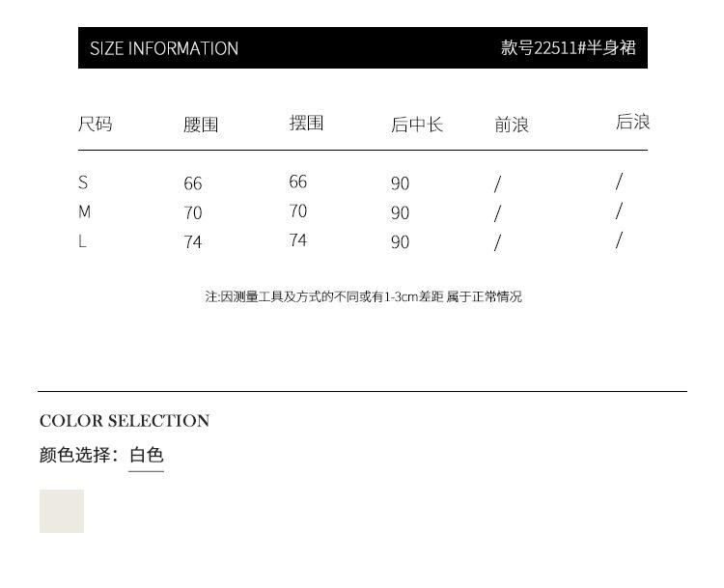Select the 白色 color option label
Screen dimensions: 724x588
point(147,455)
